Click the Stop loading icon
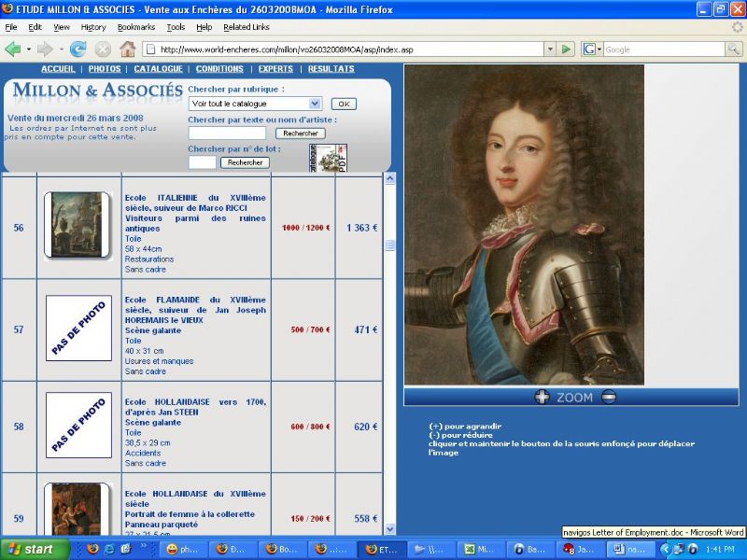Viewport: 747px width, 560px height. (x=103, y=49)
